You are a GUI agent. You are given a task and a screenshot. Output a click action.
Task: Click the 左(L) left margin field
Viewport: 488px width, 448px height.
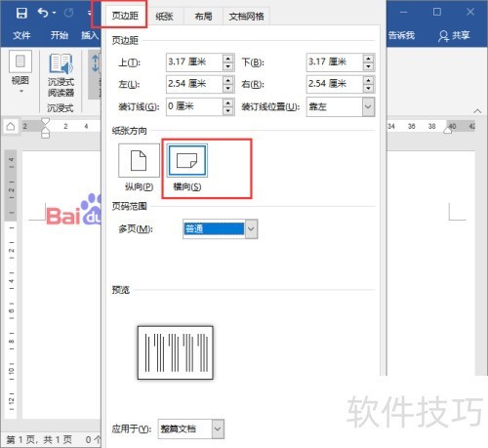[x=194, y=84]
